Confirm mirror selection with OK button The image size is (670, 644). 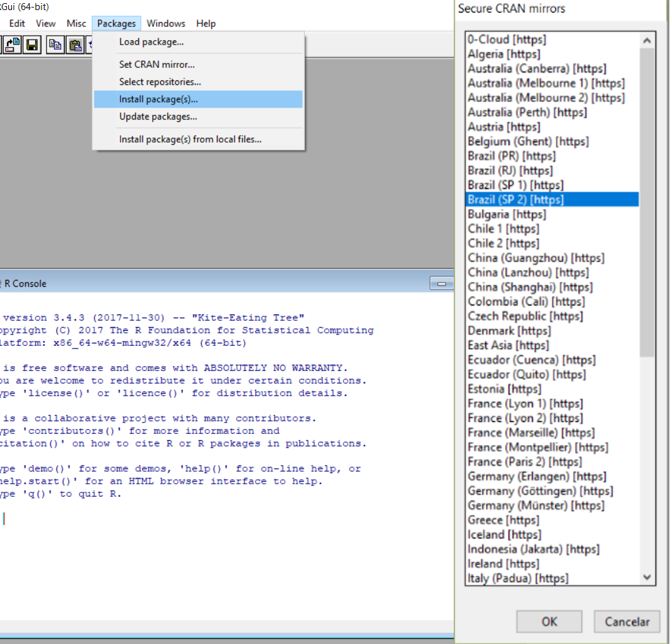tap(549, 621)
